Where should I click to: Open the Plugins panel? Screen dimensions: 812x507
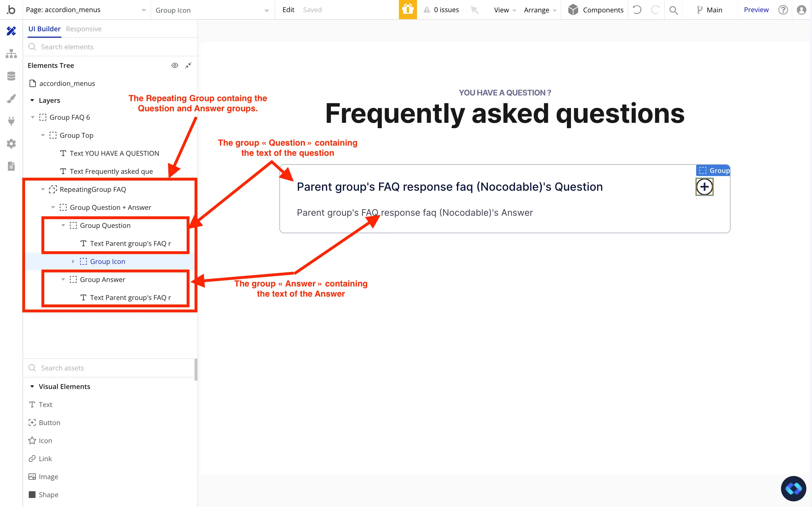(x=11, y=121)
